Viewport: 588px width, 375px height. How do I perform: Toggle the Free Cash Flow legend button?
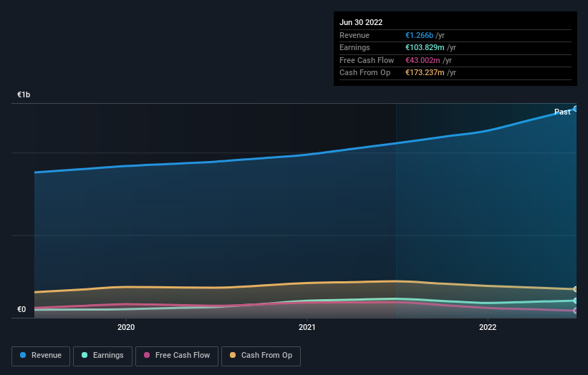tap(177, 356)
